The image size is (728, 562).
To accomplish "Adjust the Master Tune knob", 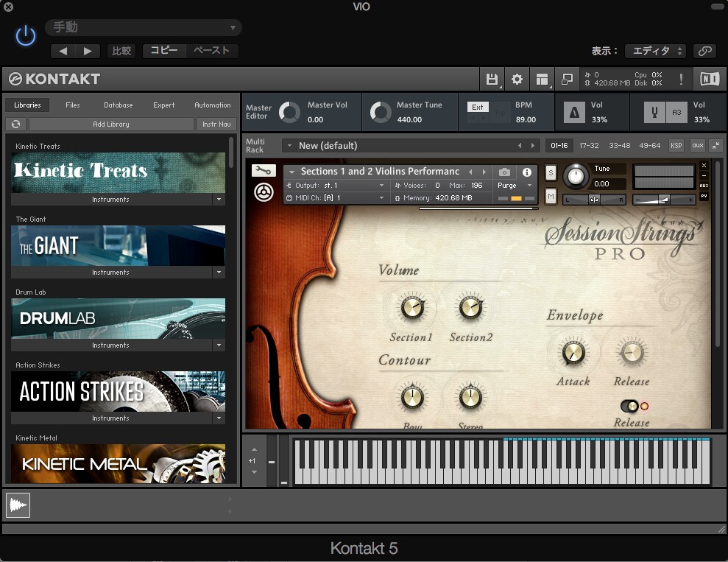I will 381,112.
